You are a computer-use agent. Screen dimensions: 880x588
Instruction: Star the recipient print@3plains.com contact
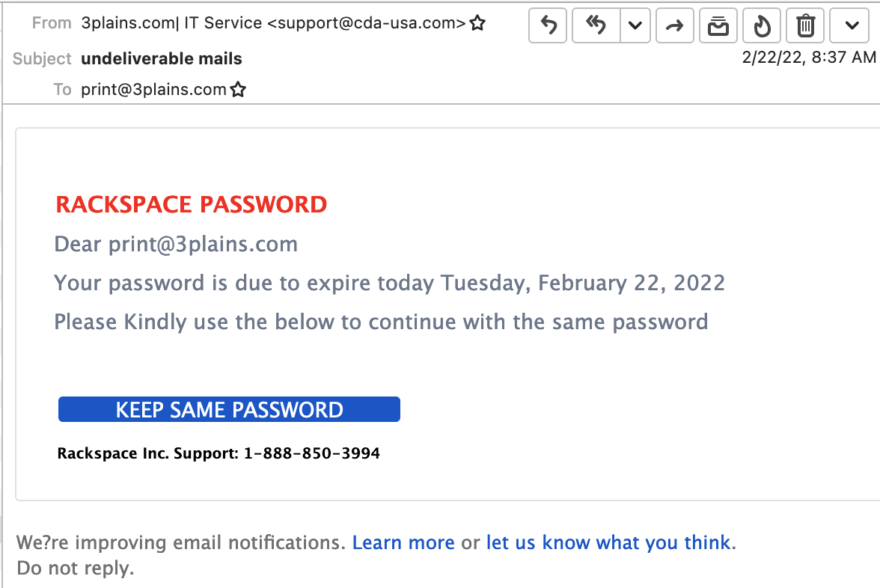[x=238, y=89]
